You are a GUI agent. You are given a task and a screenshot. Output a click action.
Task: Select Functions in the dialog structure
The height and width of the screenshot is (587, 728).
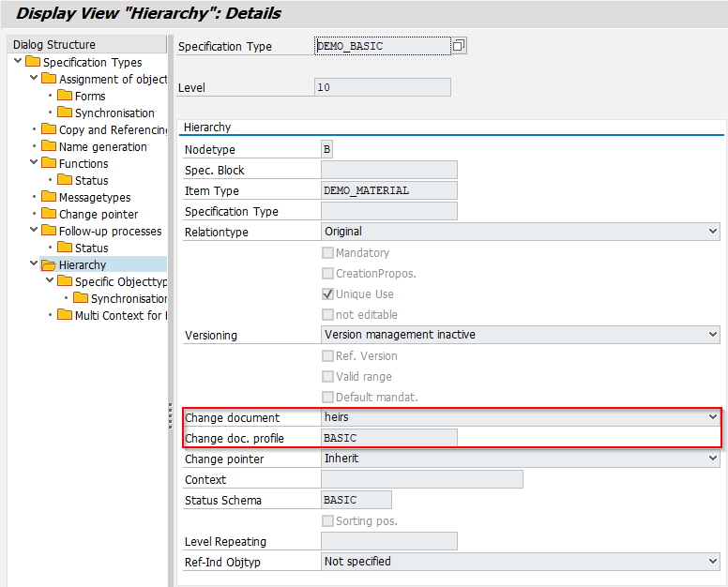click(83, 163)
